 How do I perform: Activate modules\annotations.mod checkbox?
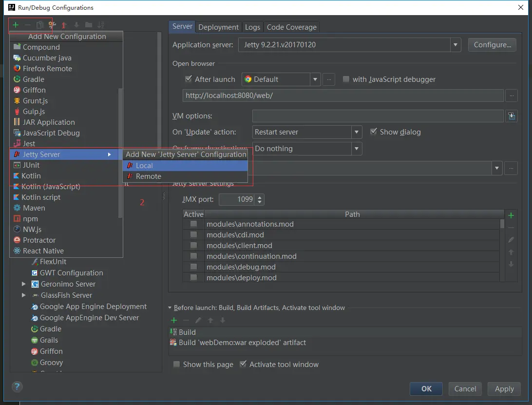(194, 224)
